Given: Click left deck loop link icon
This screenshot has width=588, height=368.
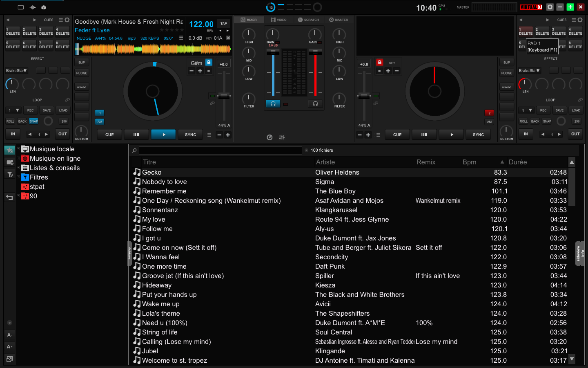Looking at the screenshot, I should 67,100.
